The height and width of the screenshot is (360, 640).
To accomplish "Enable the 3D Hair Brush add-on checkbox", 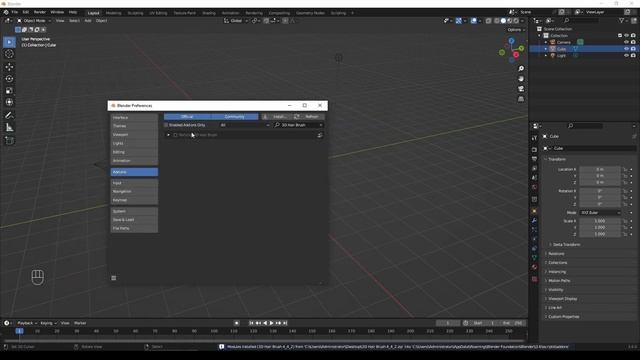I will [x=176, y=135].
